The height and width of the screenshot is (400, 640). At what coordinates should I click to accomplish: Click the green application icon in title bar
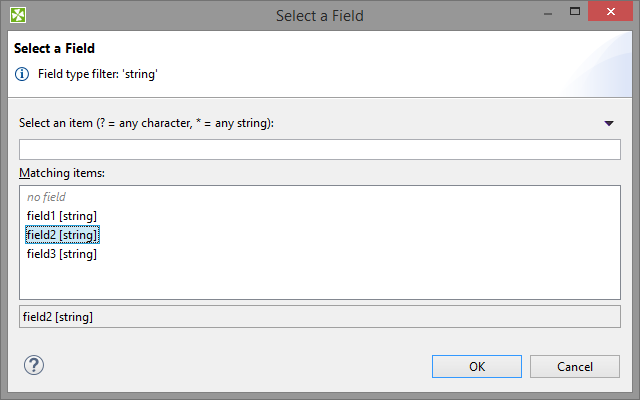(18, 15)
